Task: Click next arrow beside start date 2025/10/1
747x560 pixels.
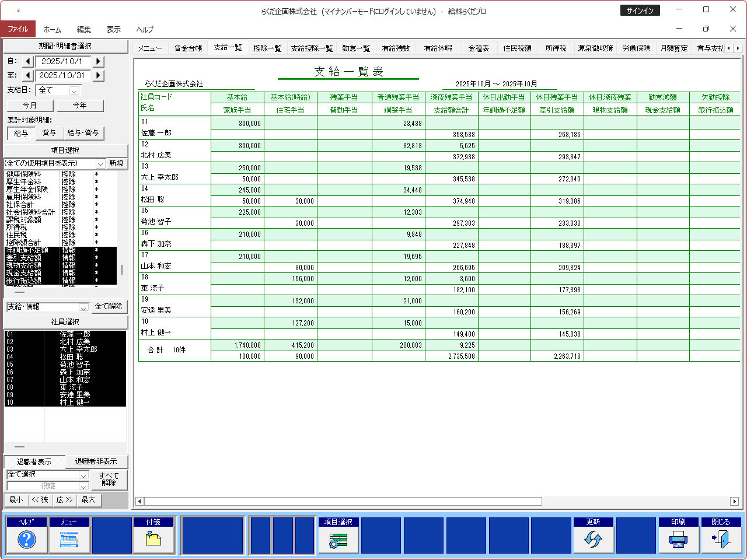Action: [x=98, y=61]
